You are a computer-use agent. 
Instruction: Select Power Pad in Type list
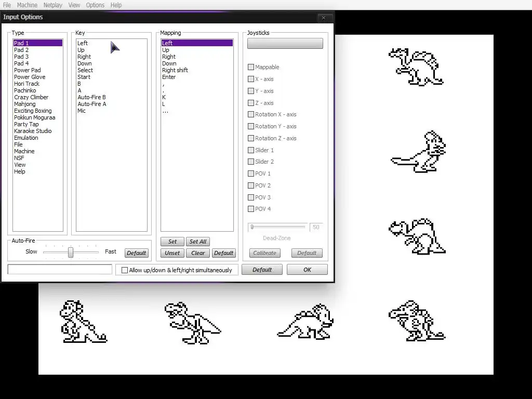click(37, 70)
